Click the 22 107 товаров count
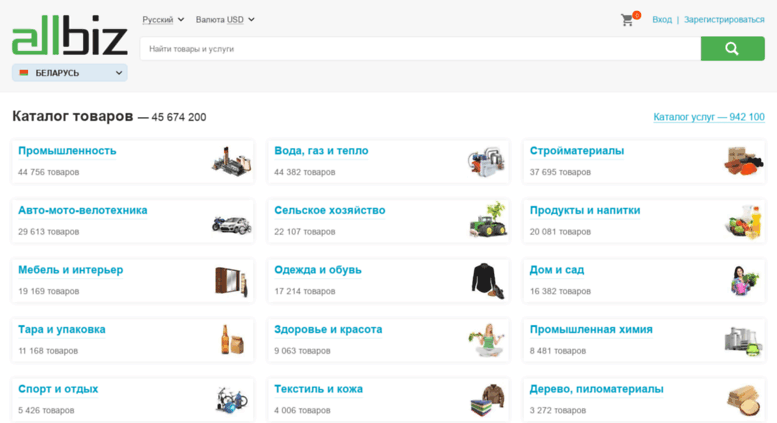The height and width of the screenshot is (423, 777). [305, 232]
